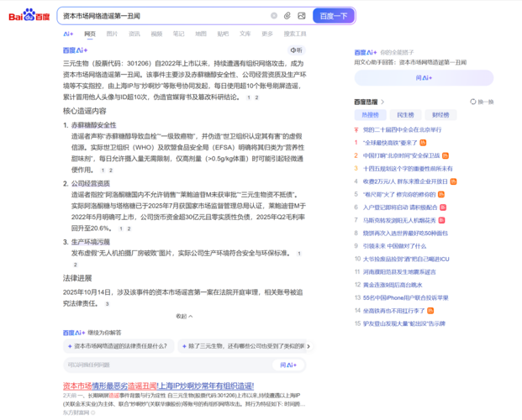Open hot topic 黄金连涨9周后高台跳水
The height and width of the screenshot is (420, 522).
[393, 285]
